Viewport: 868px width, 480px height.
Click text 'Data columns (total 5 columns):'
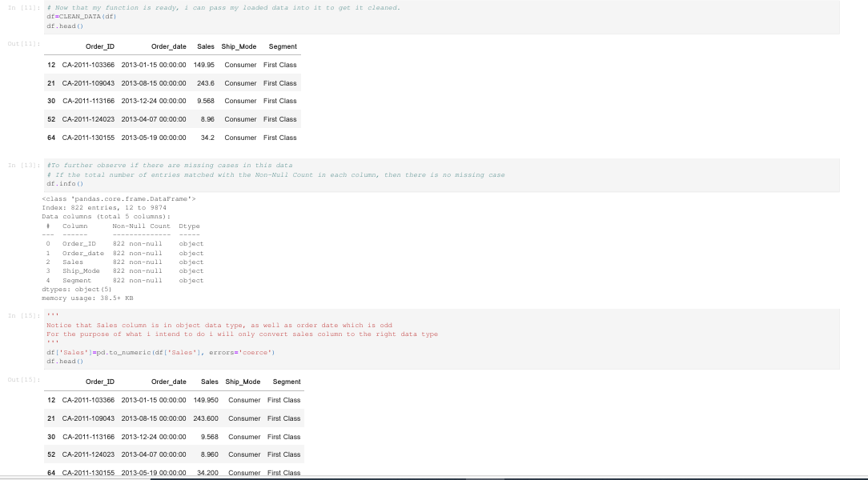point(106,217)
